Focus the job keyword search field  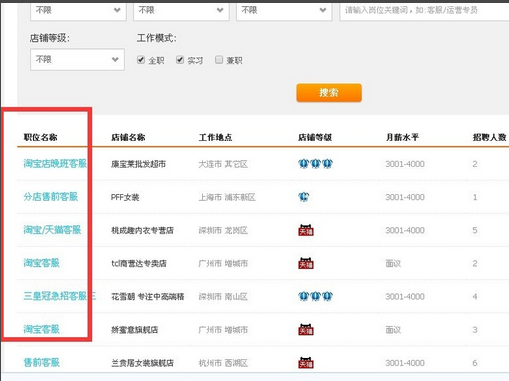tap(424, 11)
